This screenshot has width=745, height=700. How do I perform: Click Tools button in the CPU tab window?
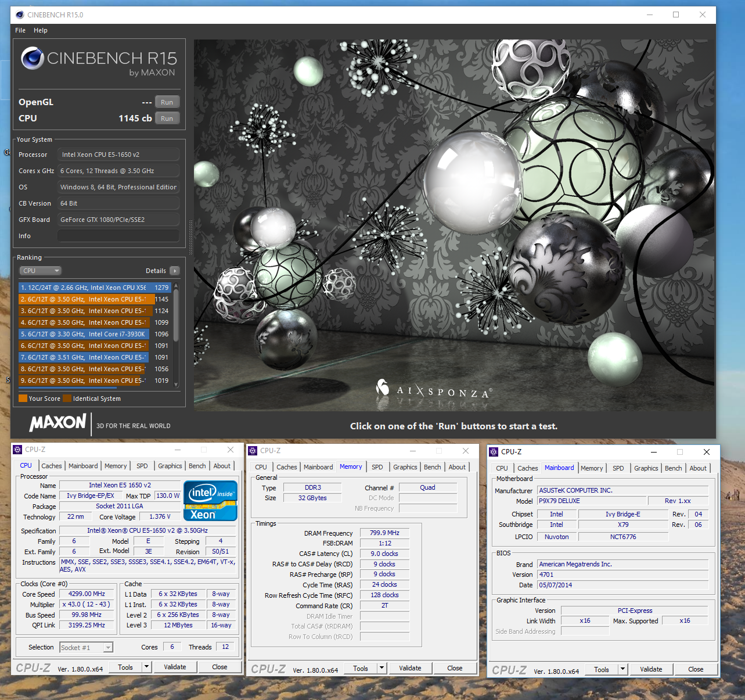[125, 667]
